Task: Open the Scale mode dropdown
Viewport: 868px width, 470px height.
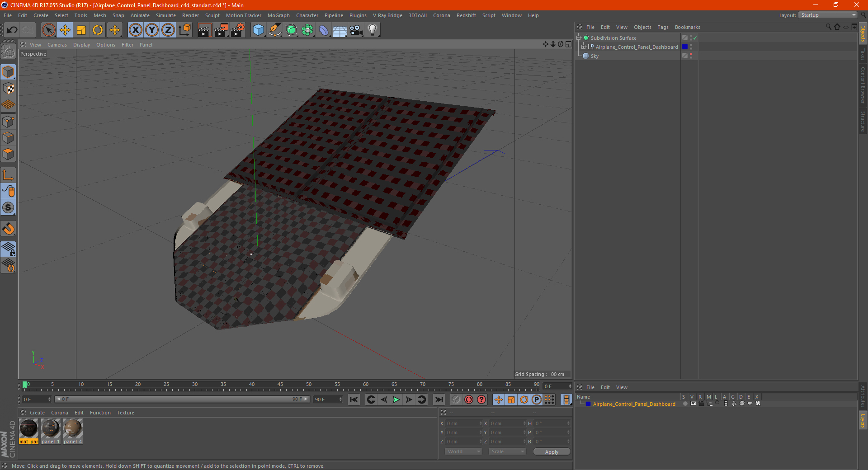Action: point(507,451)
